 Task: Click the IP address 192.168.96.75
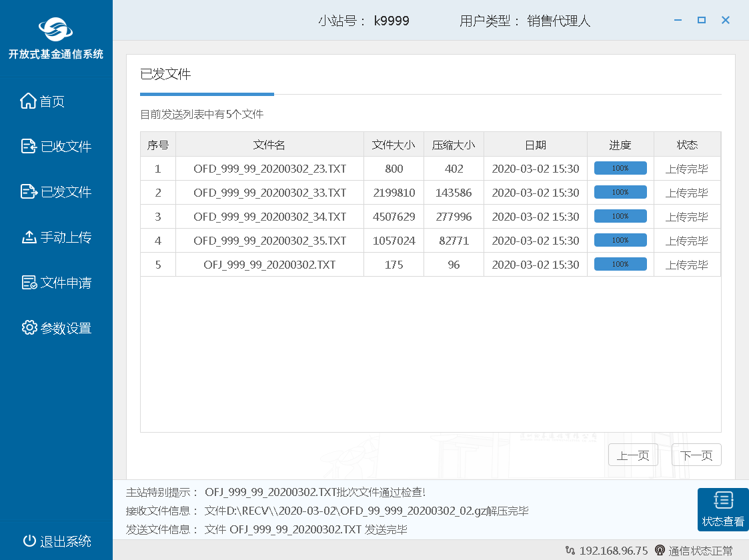(614, 551)
